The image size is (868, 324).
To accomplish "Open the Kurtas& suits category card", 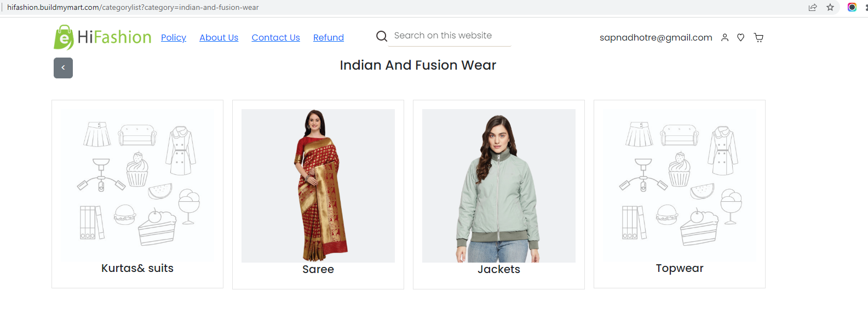I will coord(137,194).
